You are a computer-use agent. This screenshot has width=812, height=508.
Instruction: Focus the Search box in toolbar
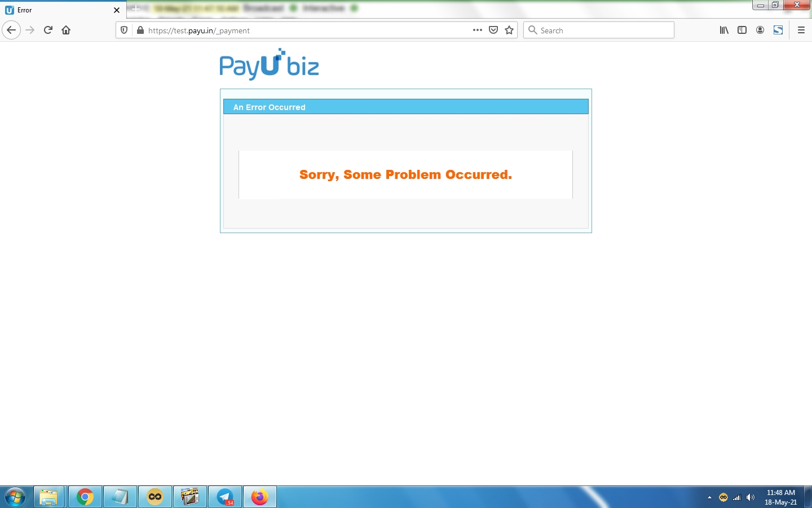tap(599, 30)
